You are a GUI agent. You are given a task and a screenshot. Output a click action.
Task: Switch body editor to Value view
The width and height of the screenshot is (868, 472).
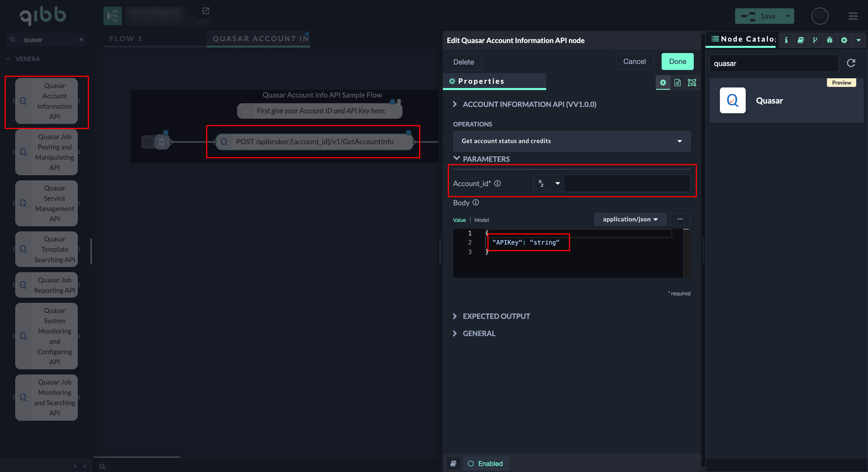pyautogui.click(x=459, y=220)
